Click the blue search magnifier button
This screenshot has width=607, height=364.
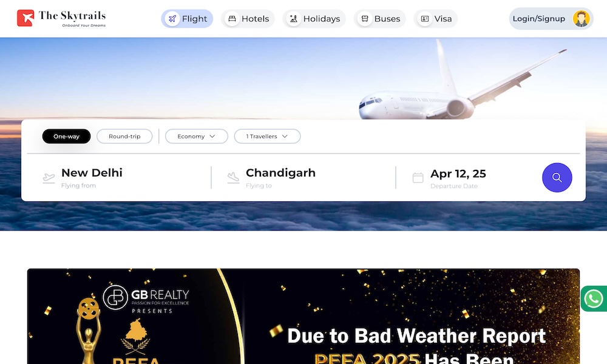point(557,178)
